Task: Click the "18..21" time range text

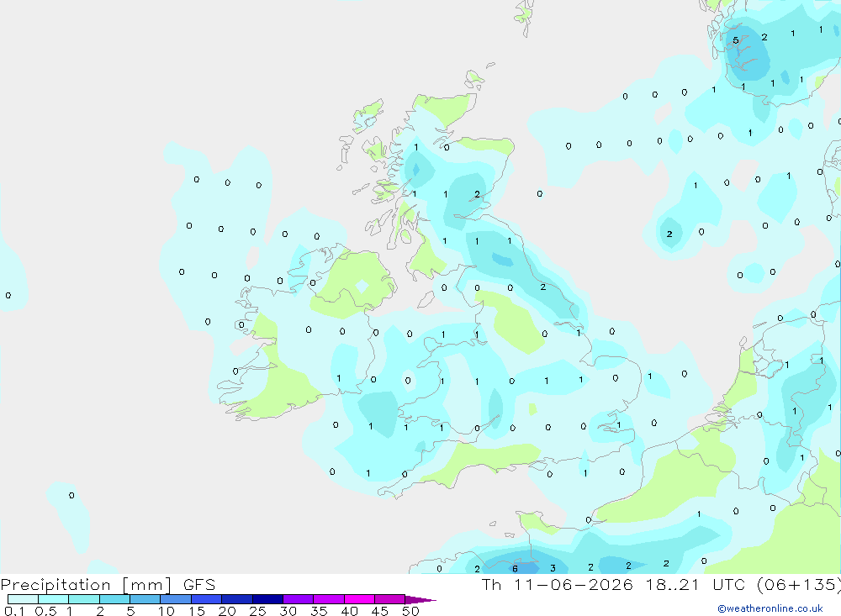Action: point(673,584)
